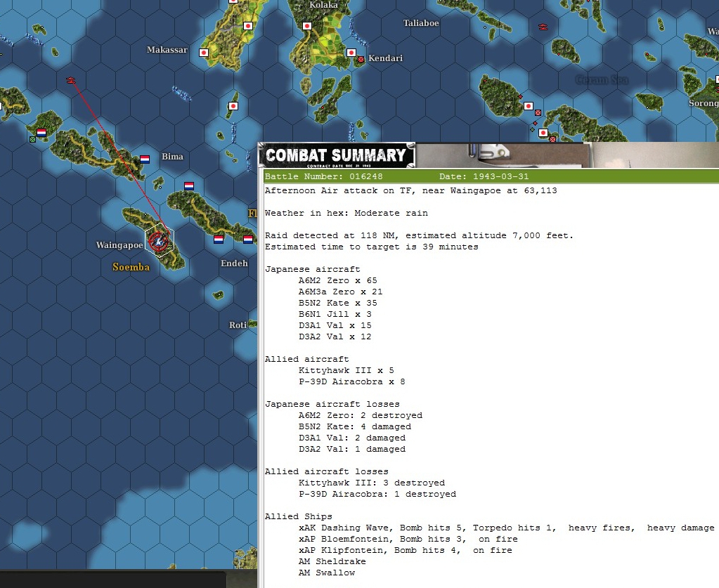Click the Ceram Sea label
Viewport: 719px width, 588px height.
tap(602, 80)
